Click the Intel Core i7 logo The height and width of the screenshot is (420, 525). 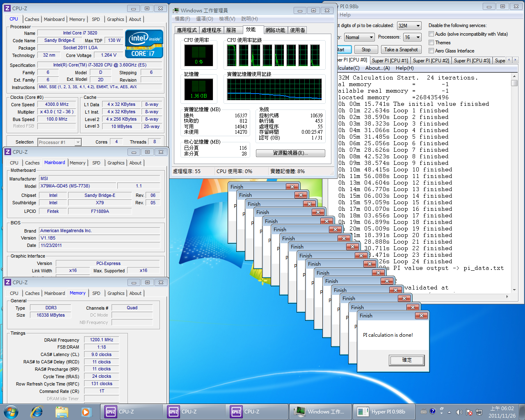[x=144, y=44]
